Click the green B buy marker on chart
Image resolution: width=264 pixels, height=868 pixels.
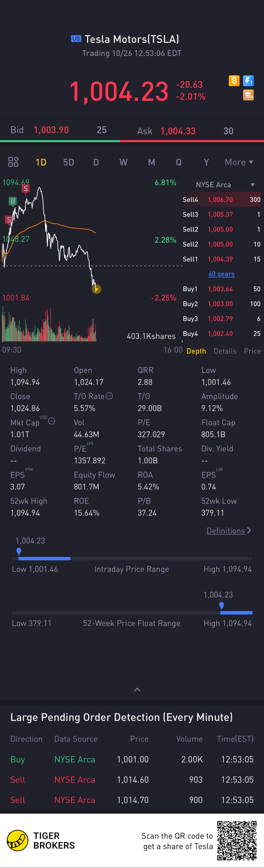pos(13,201)
